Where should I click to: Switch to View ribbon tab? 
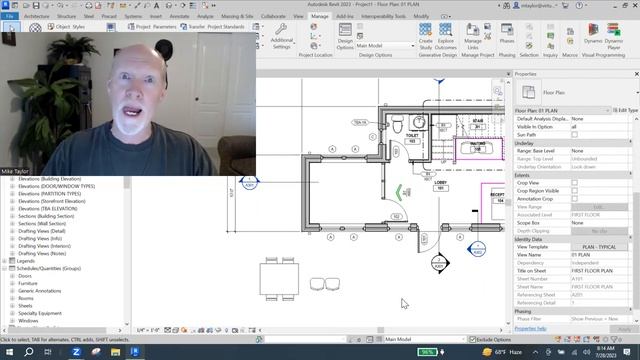pos(298,16)
